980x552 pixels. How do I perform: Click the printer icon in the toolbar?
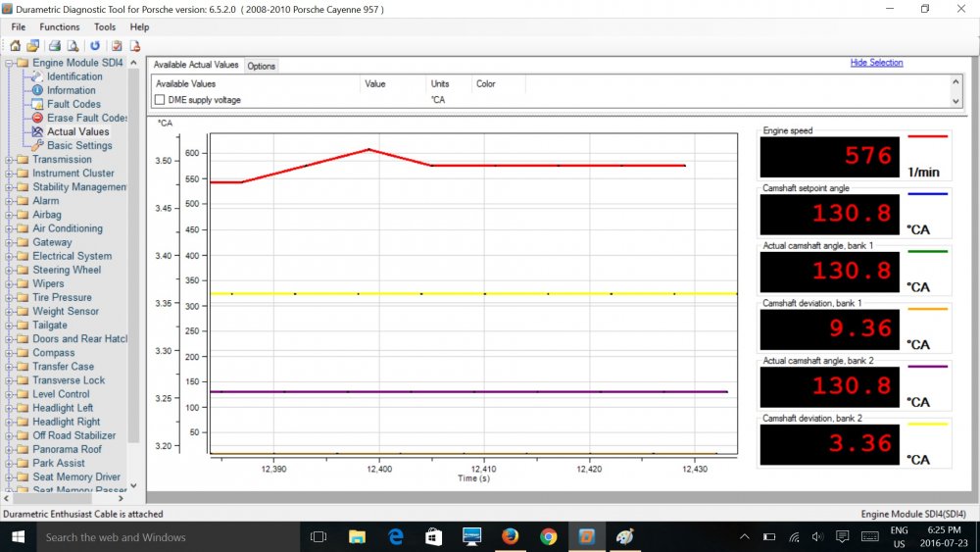[55, 45]
